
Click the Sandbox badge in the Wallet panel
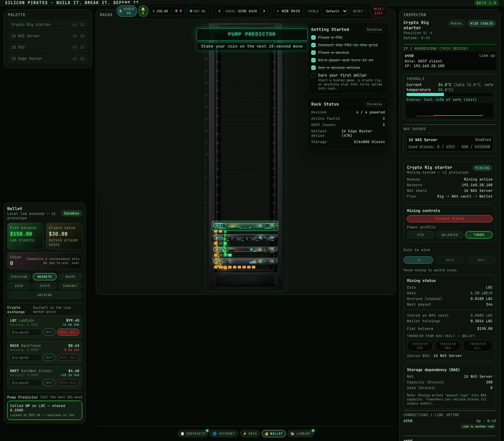coord(72,214)
